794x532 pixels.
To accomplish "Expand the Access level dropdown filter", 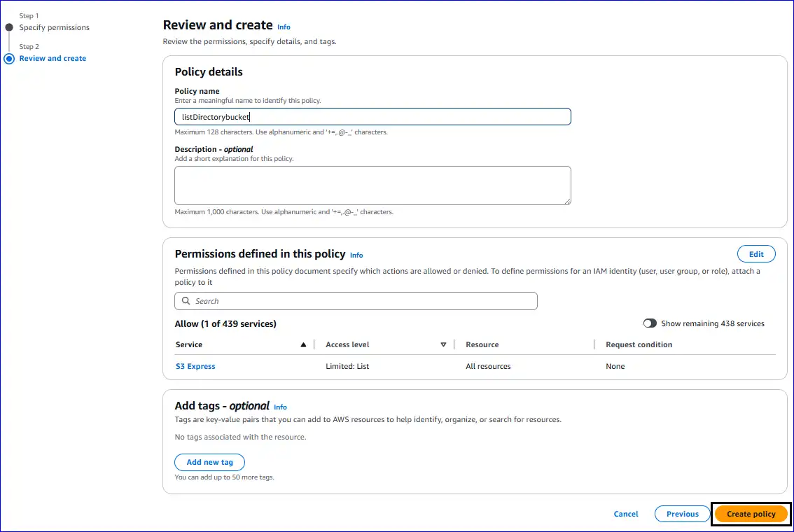I will [x=444, y=344].
